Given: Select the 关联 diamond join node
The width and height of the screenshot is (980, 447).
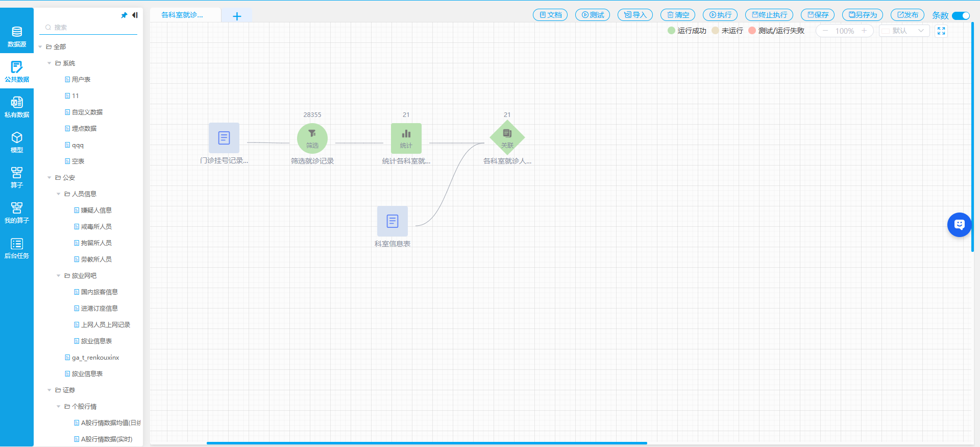Looking at the screenshot, I should 507,137.
